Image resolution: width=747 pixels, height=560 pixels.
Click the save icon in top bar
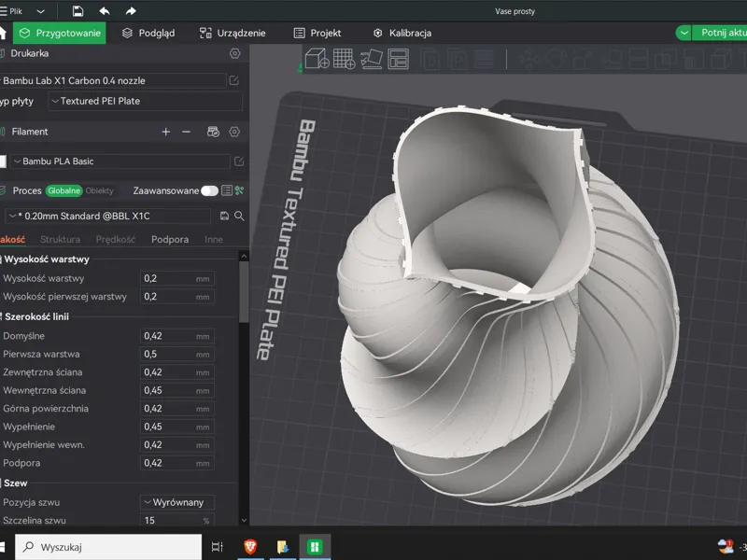tap(78, 11)
